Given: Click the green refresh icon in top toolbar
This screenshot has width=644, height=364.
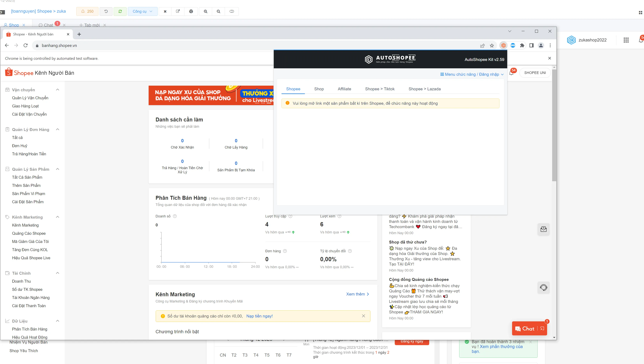Looking at the screenshot, I should point(120,11).
